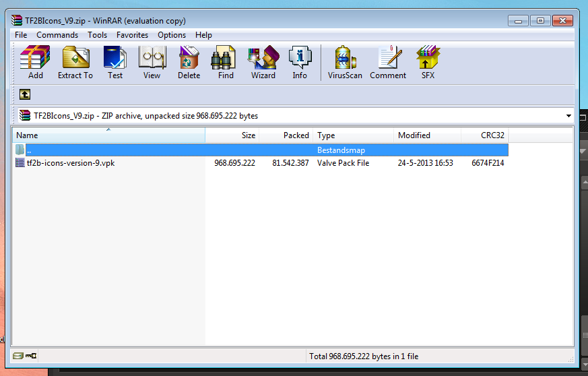Screen dimensions: 588x376
Task: Click the Extract To toolbar icon
Action: coord(75,62)
